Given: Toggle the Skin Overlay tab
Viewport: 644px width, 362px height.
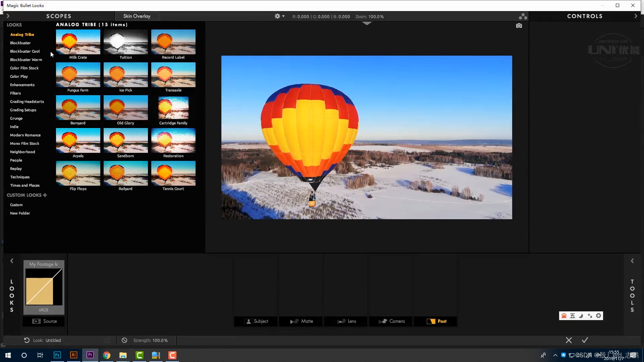Looking at the screenshot, I should (x=137, y=16).
